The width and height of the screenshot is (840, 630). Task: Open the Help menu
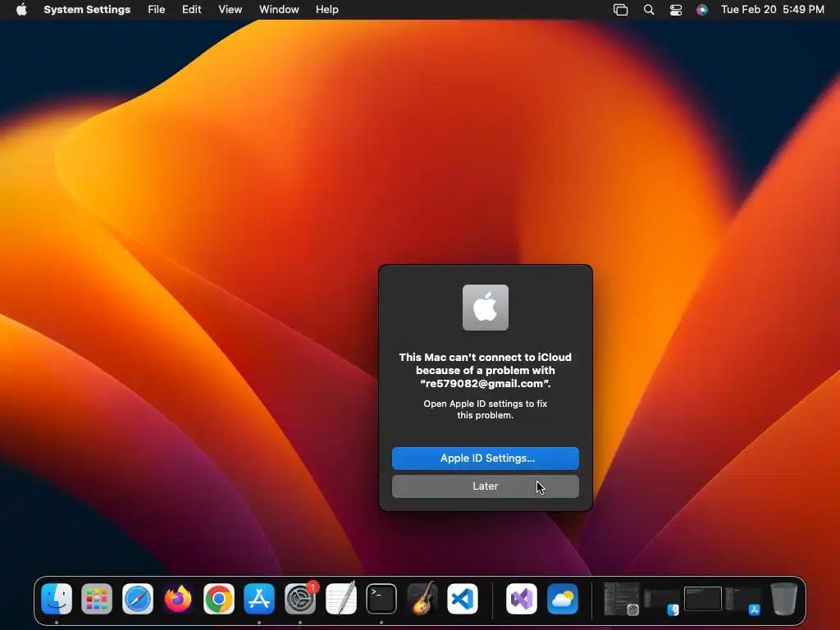326,10
